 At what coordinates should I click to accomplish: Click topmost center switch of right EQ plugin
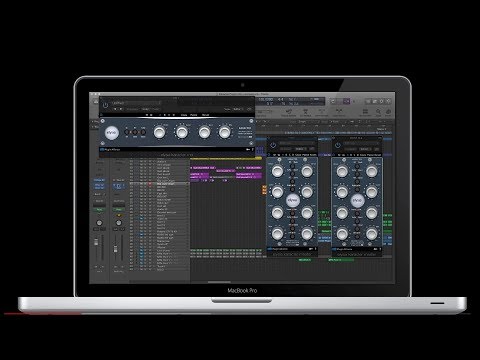coord(357,165)
